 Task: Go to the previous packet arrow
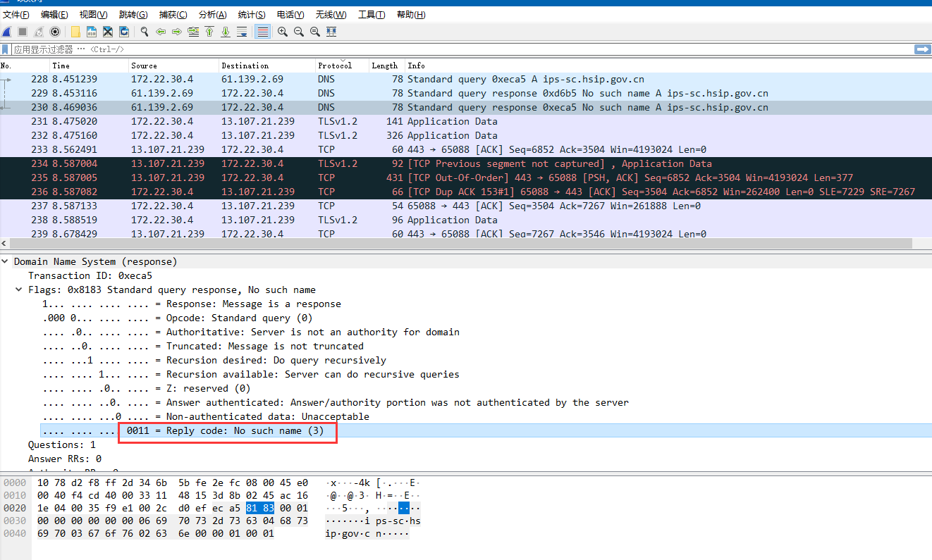pos(161,32)
